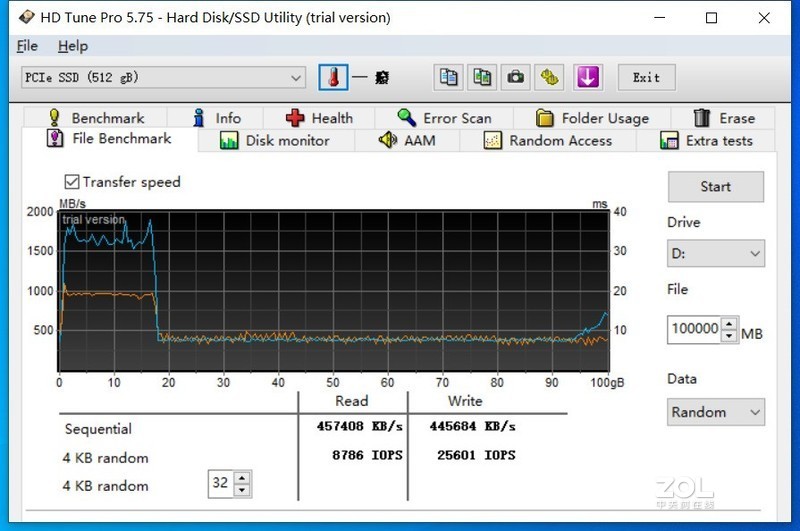This screenshot has width=800, height=531.
Task: Increase queue depth with up arrow
Action: click(242, 477)
